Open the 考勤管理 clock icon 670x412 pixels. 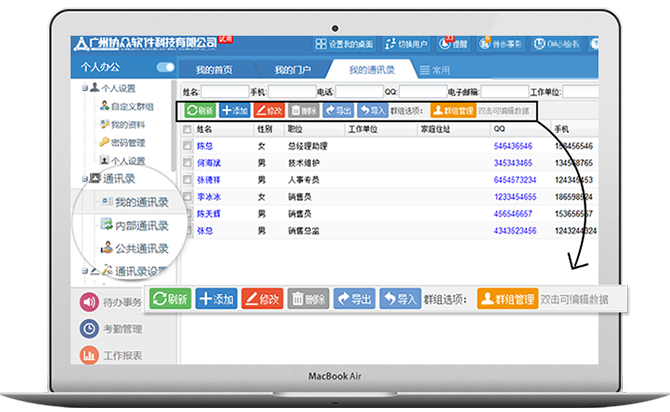click(89, 328)
